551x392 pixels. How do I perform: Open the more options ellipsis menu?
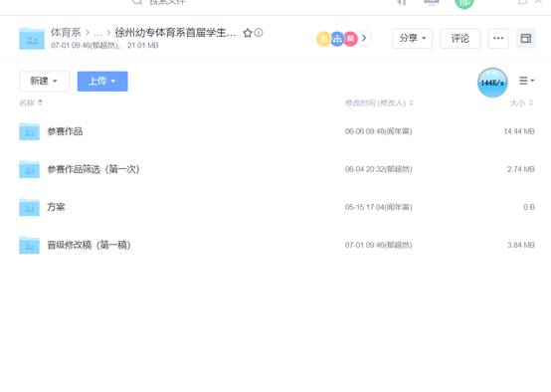point(498,39)
